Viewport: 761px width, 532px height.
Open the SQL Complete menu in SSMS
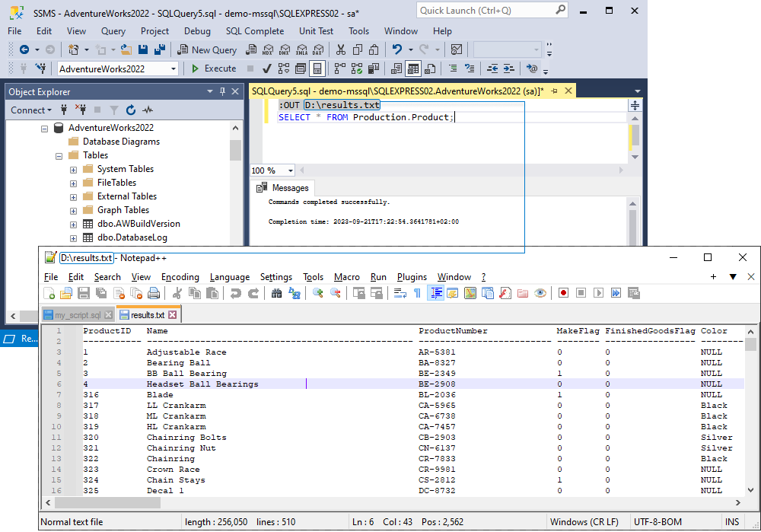click(255, 31)
